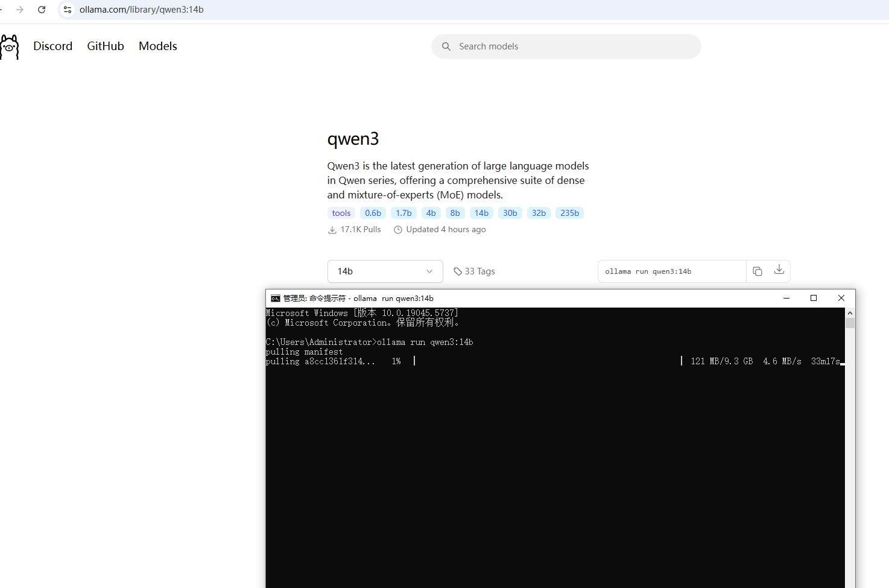The width and height of the screenshot is (889, 588).
Task: Reload the browser page
Action: pos(42,10)
